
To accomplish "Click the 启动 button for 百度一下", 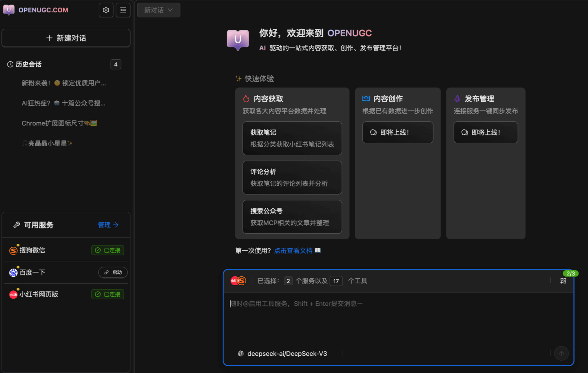I will [113, 272].
